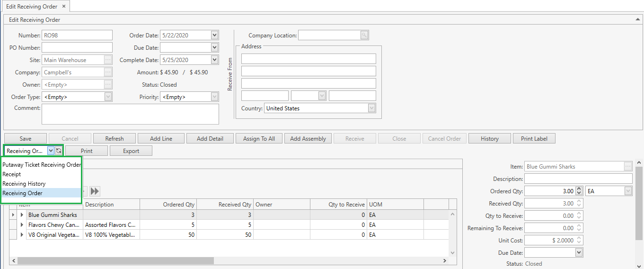
Task: Expand the V8 Original Vegetable row
Action: (x=22, y=235)
